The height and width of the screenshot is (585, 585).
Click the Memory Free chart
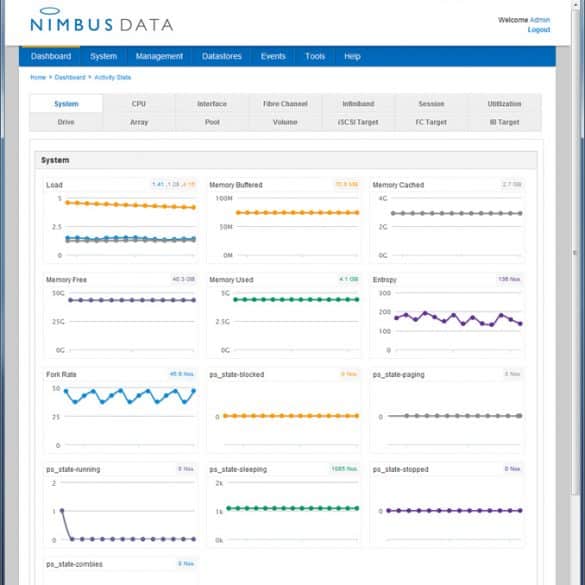[x=121, y=315]
